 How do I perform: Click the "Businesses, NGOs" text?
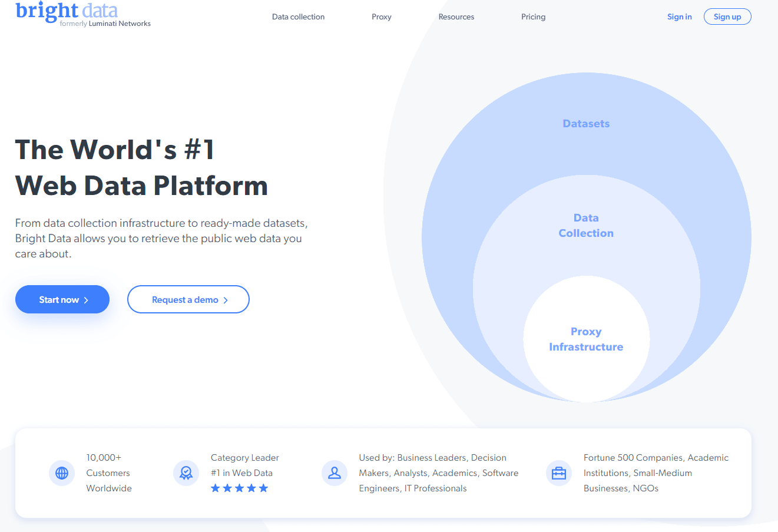(621, 488)
